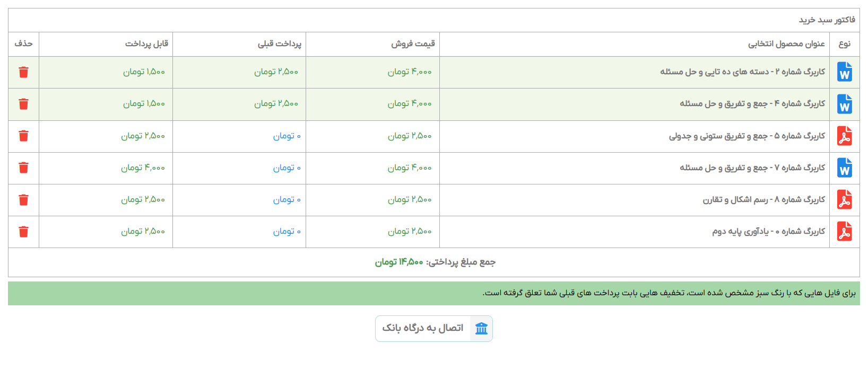This screenshot has width=868, height=388.
Task: Select the PDF icon for worksheet 5
Action: [x=844, y=136]
